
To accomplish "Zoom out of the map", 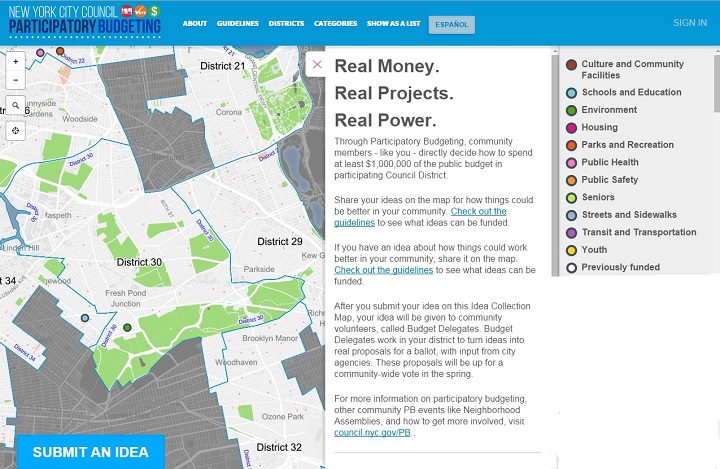I will pyautogui.click(x=16, y=80).
